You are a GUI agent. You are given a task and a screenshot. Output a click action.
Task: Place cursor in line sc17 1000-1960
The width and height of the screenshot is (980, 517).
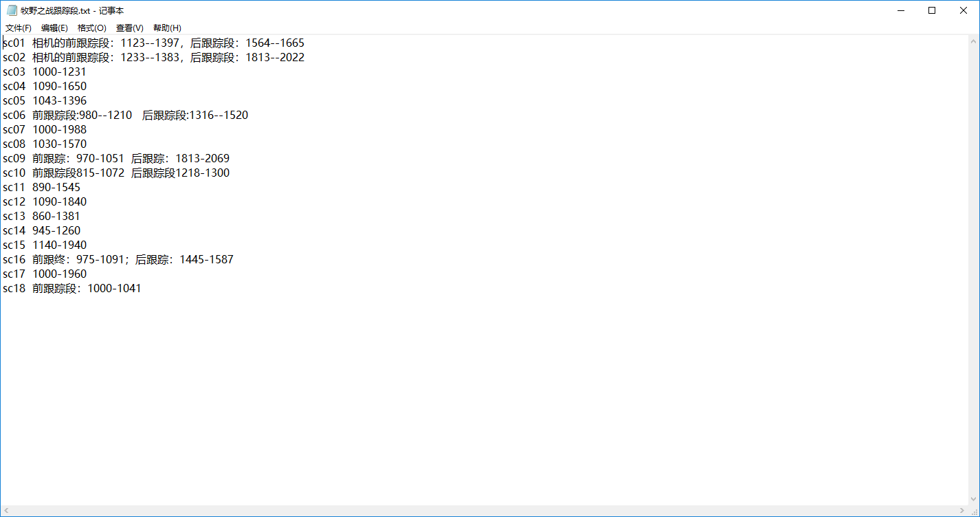coord(45,274)
